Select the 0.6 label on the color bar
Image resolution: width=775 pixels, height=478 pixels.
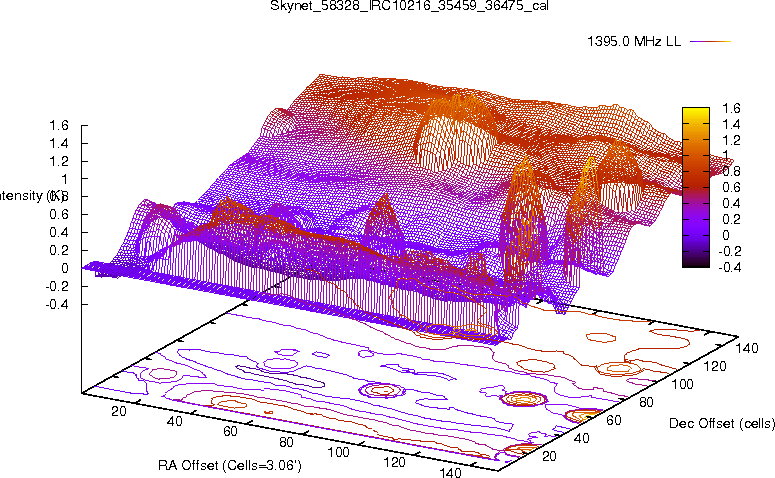731,187
